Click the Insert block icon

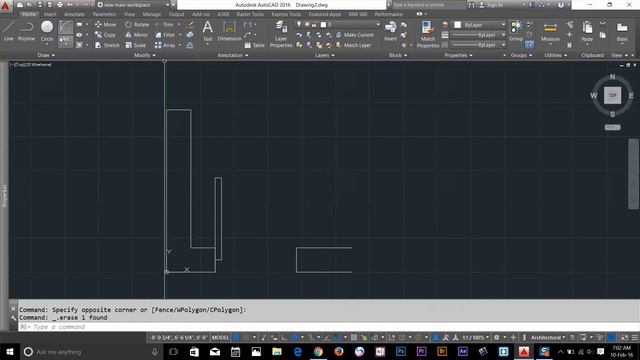tap(390, 31)
